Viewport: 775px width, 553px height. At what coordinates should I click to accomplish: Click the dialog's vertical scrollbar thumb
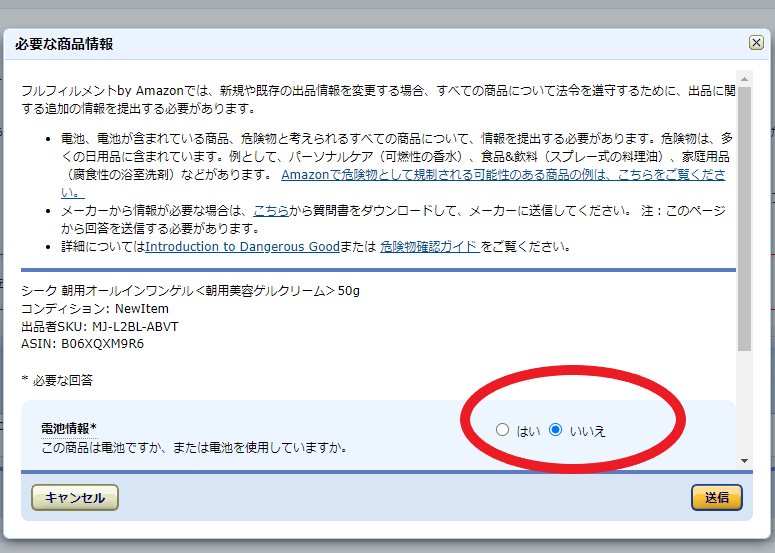coord(744,219)
